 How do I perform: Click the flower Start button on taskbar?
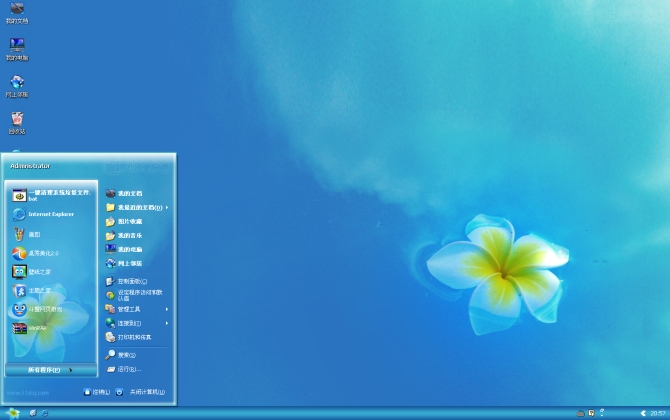pyautogui.click(x=13, y=413)
